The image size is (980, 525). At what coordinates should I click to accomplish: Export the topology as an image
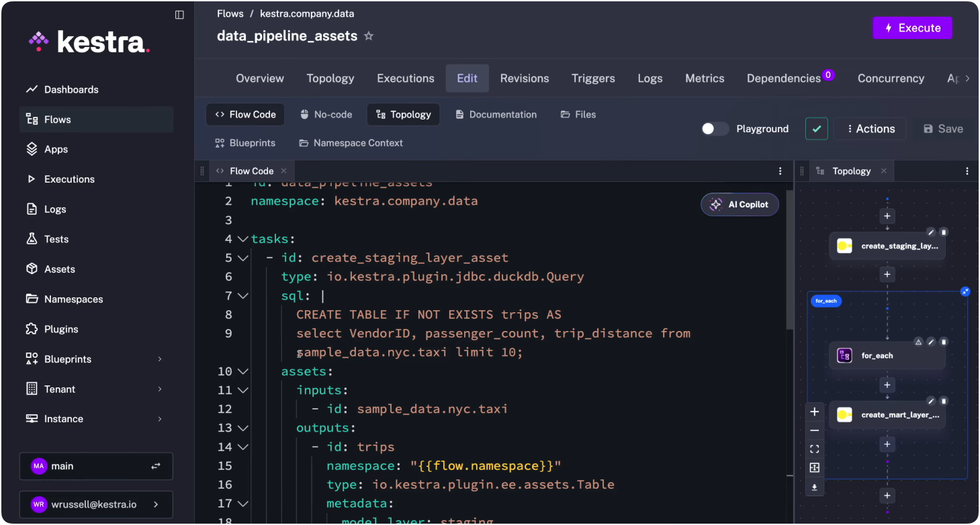coord(814,487)
